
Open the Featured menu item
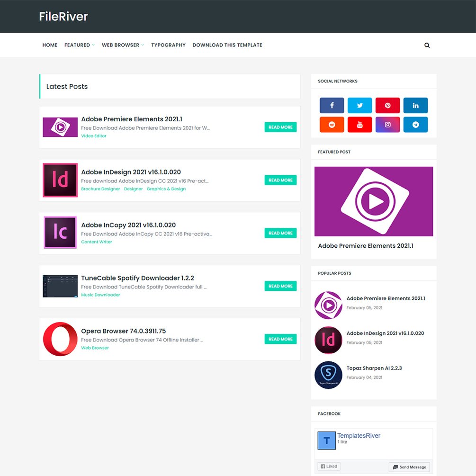77,45
